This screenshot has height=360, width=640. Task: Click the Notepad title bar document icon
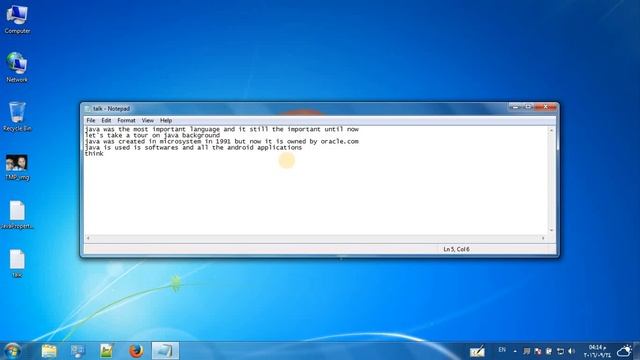pos(88,109)
